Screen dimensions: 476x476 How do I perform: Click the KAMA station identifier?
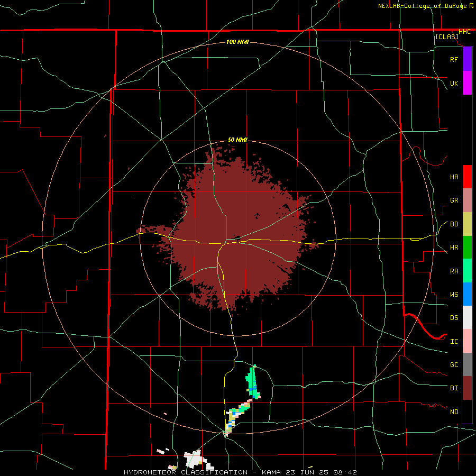(x=271, y=472)
